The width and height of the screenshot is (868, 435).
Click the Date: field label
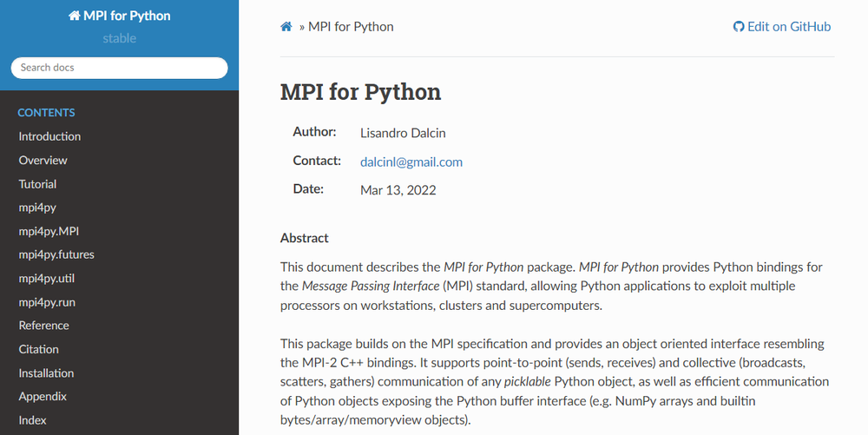(308, 188)
